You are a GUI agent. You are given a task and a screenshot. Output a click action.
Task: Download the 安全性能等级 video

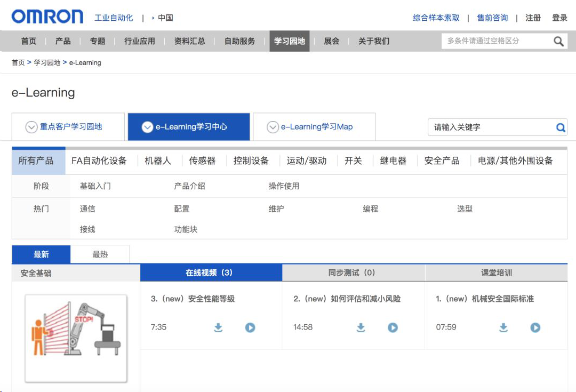coord(218,327)
